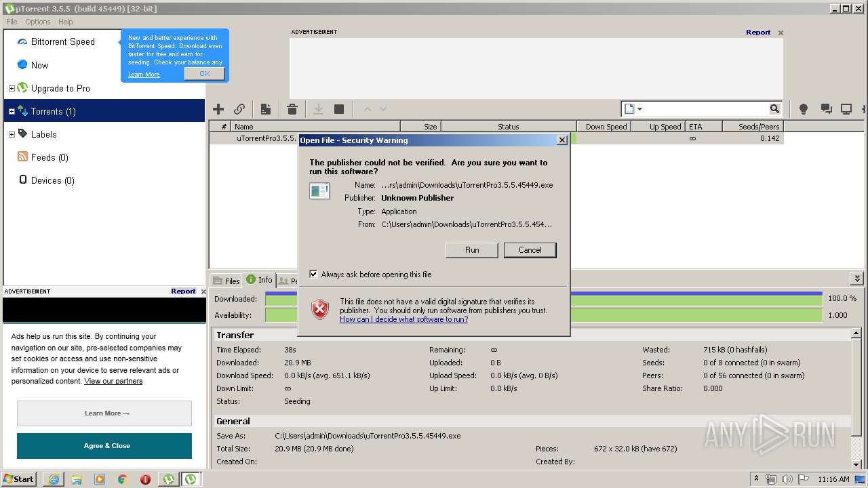Click the Windows Start button
868x488 pixels.
19,479
